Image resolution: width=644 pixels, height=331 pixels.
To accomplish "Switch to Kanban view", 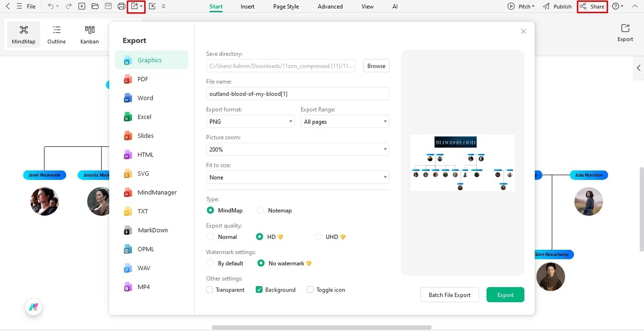I will (89, 34).
